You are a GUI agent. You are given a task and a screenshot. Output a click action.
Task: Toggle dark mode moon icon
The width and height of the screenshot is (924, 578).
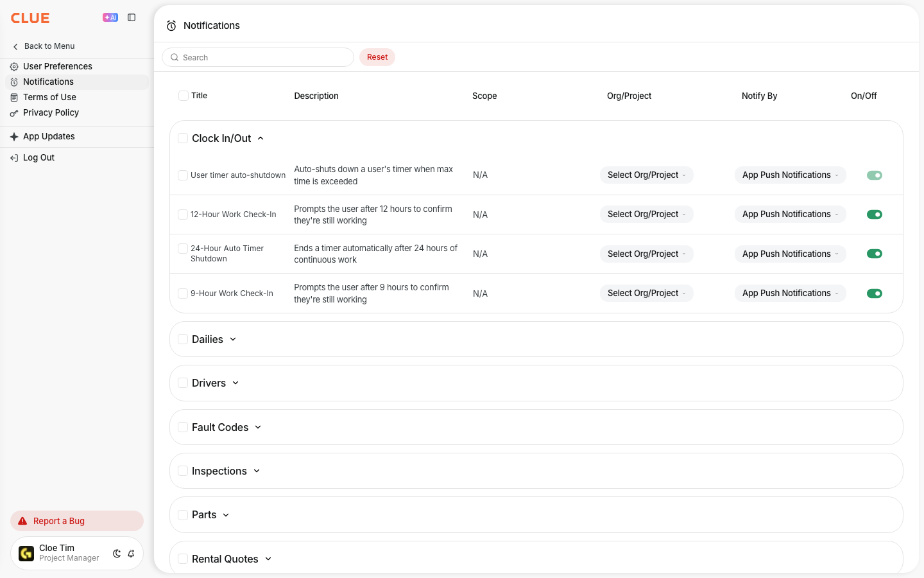[x=117, y=554]
